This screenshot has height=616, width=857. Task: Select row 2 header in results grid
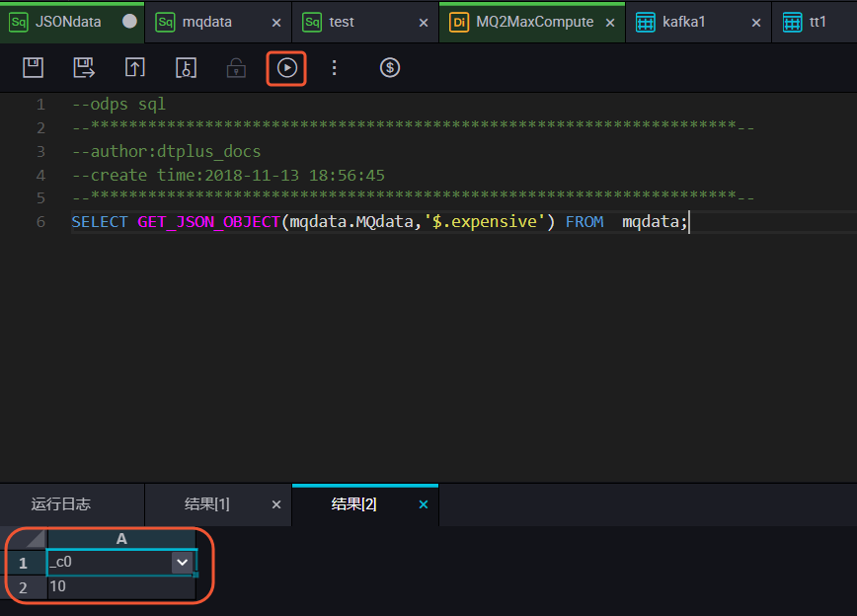tap(23, 587)
